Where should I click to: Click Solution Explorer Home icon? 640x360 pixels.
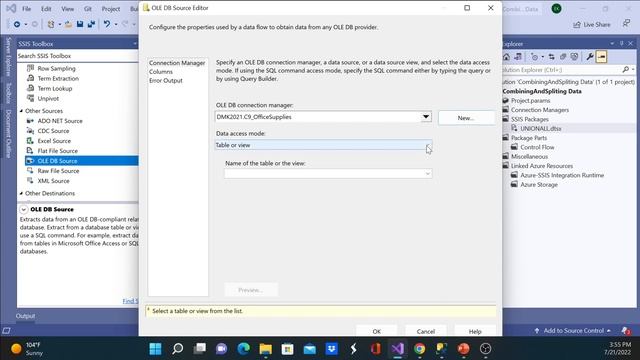click(506, 57)
